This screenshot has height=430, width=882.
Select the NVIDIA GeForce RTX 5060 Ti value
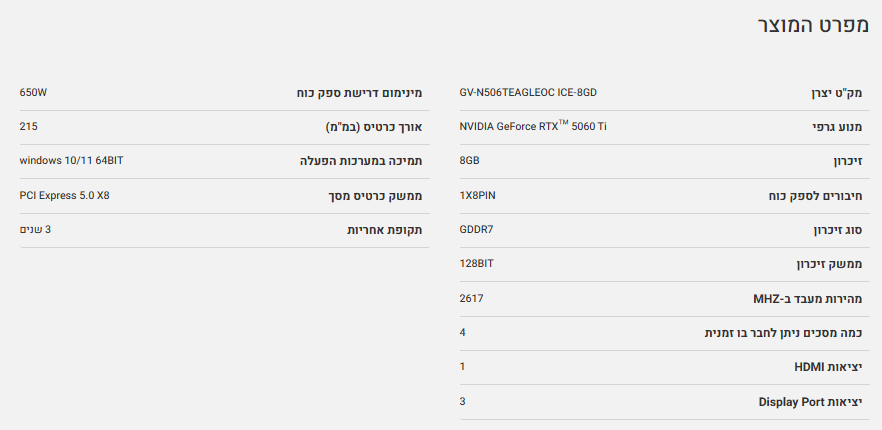pos(533,127)
